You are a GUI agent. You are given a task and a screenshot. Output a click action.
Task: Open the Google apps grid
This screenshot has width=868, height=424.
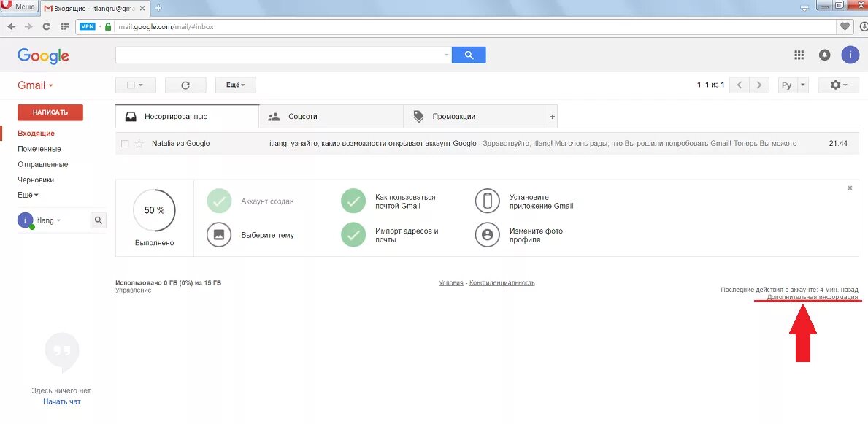point(799,55)
